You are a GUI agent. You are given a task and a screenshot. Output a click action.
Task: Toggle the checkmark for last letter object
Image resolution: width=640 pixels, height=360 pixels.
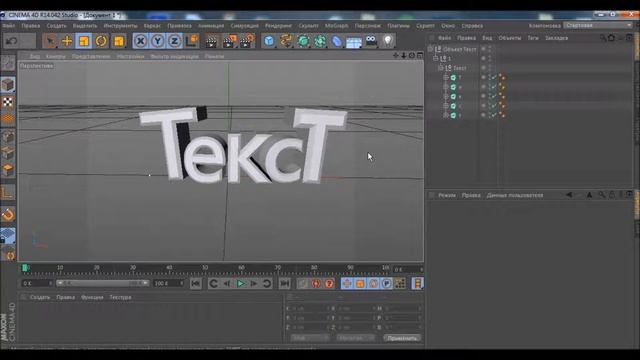coord(493,116)
